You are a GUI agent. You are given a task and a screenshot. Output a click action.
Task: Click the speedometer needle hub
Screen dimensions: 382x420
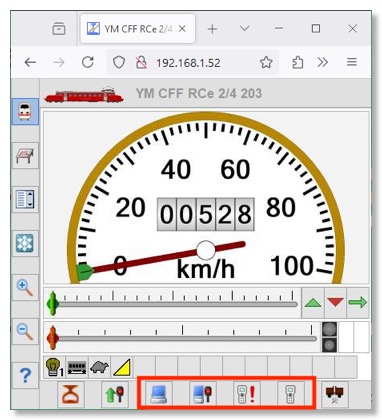[x=206, y=250]
